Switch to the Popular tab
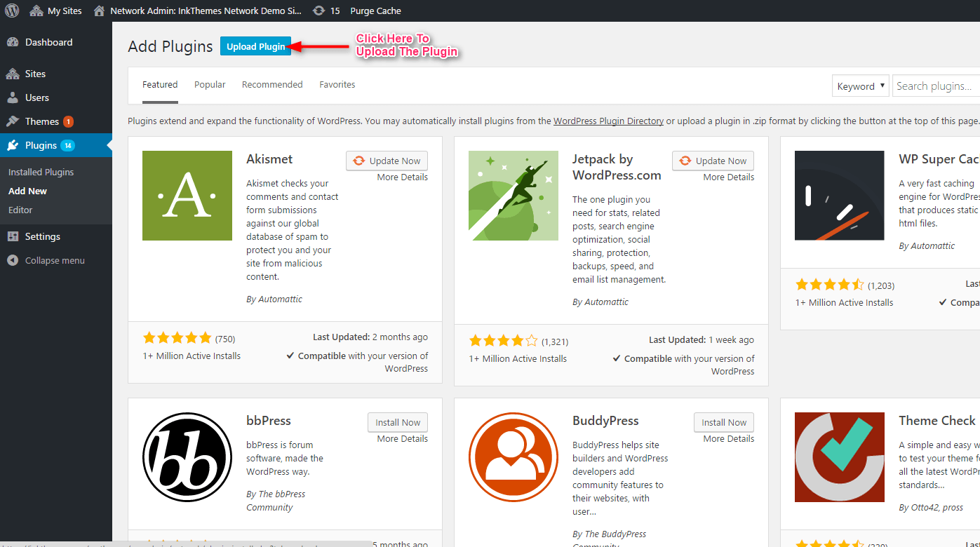This screenshot has width=980, height=547. [x=210, y=85]
